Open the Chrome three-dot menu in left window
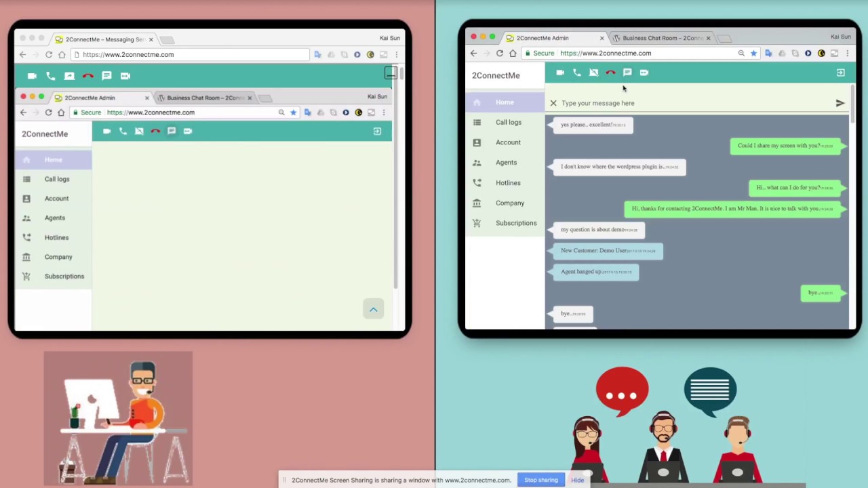868x488 pixels. (x=397, y=55)
